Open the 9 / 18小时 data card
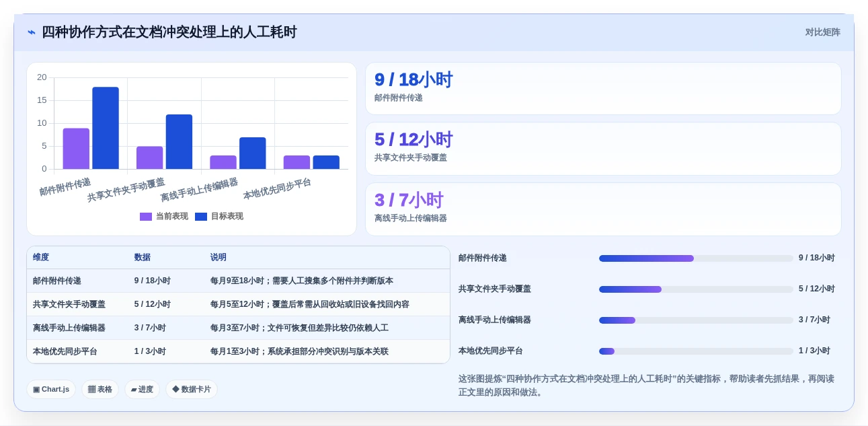 tap(603, 89)
